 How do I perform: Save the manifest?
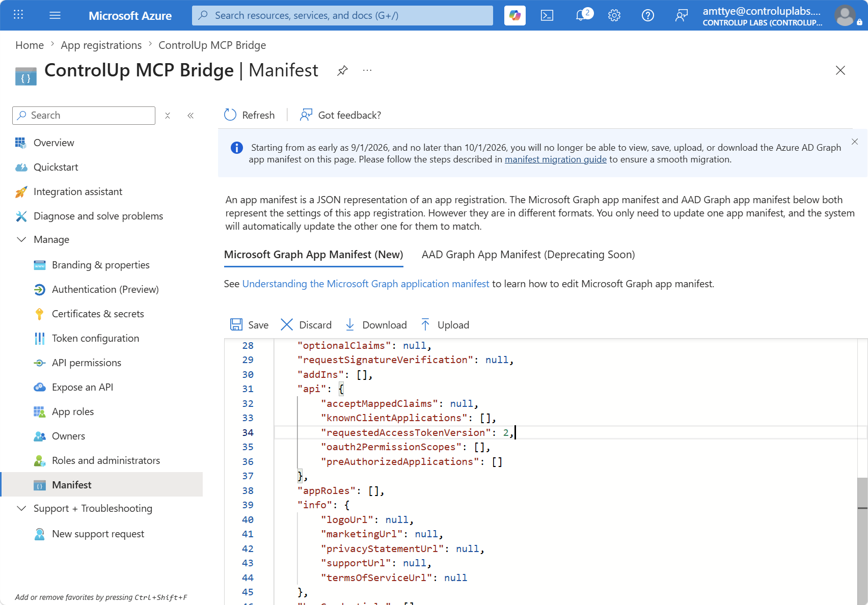[249, 325]
